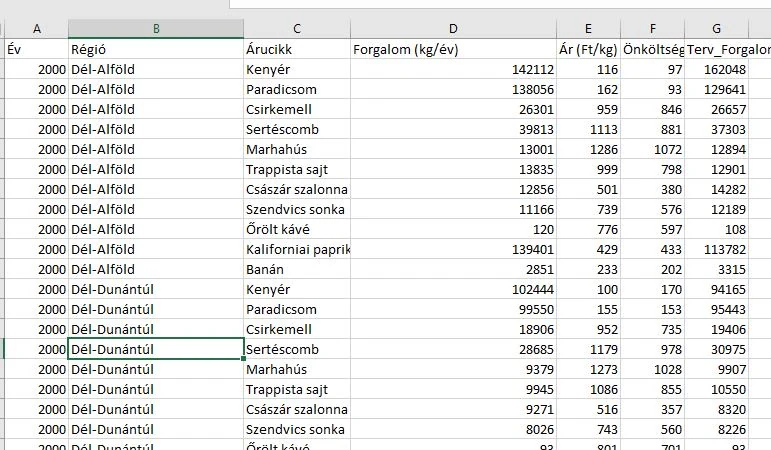771x450 pixels.
Task: Select the Dél-Alföld 'Császár szalonna' cell
Action: coord(297,189)
